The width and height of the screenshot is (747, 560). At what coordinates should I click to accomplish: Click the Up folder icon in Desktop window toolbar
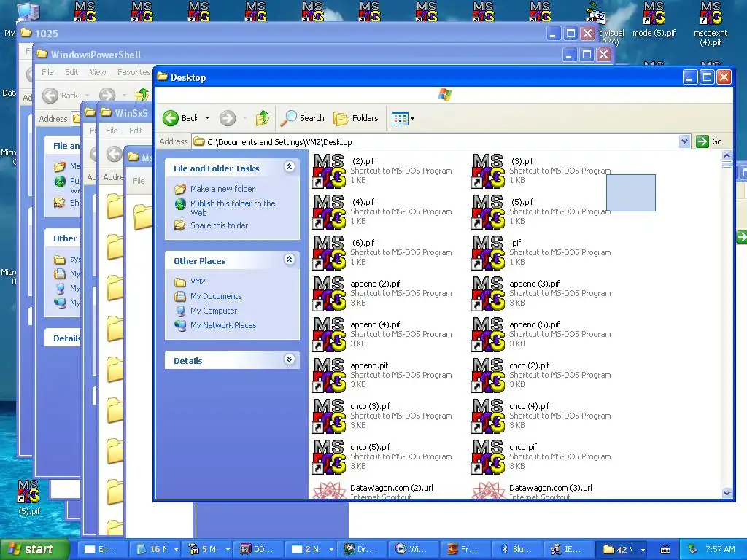click(x=263, y=118)
